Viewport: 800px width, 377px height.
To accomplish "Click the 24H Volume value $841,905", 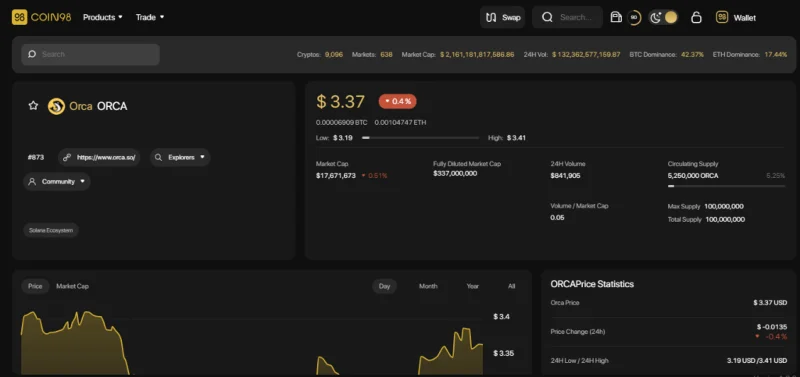I will click(x=565, y=175).
